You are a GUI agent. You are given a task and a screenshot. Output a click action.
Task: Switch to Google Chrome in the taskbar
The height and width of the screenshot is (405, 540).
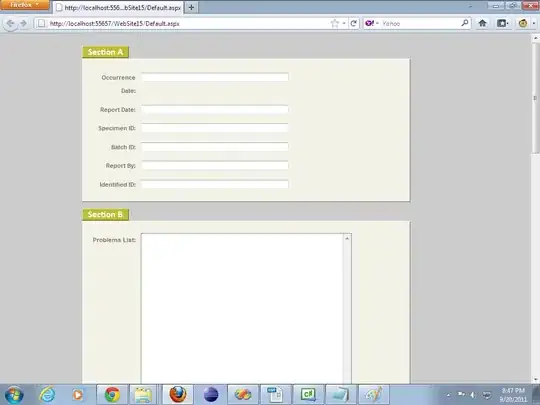click(x=112, y=395)
